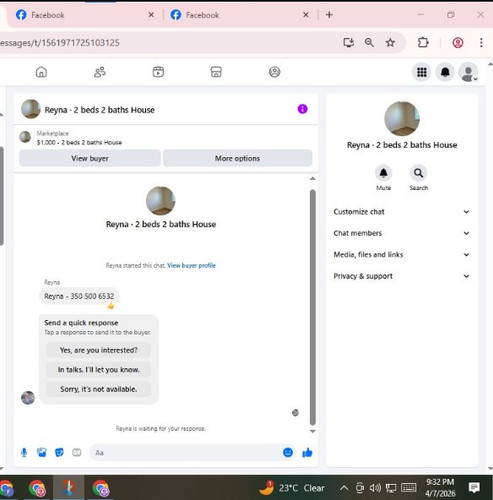Expand Media, files and links section
Screen dimensions: 493x500
401,255
